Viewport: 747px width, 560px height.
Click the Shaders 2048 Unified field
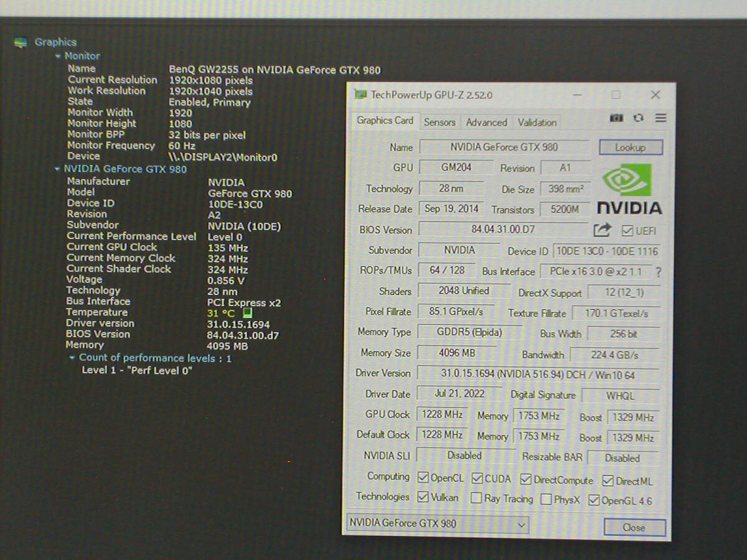click(463, 291)
